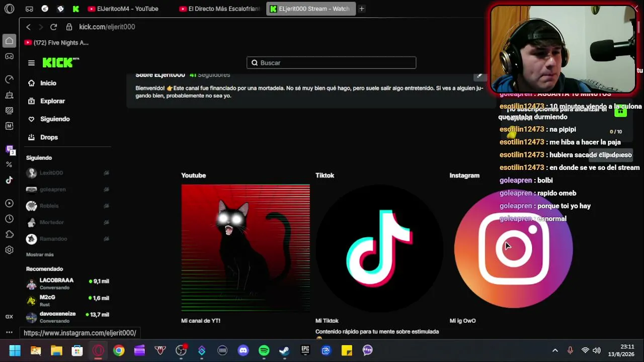Click the Recomendado section heading
The width and height of the screenshot is (644, 362).
coord(44,269)
